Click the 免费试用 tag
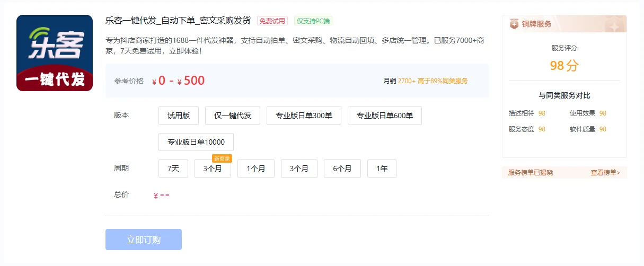644x266 pixels. pyautogui.click(x=272, y=21)
